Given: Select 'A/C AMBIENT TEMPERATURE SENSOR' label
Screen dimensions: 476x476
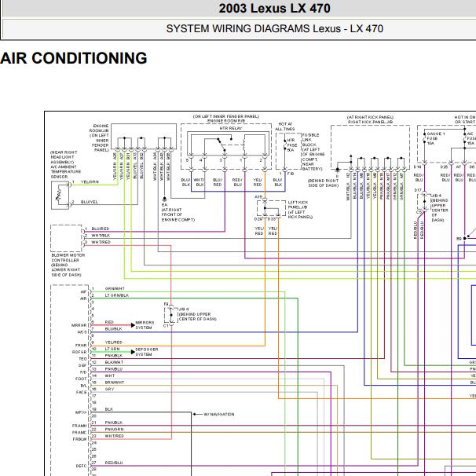Looking at the screenshot, I should [66, 172].
